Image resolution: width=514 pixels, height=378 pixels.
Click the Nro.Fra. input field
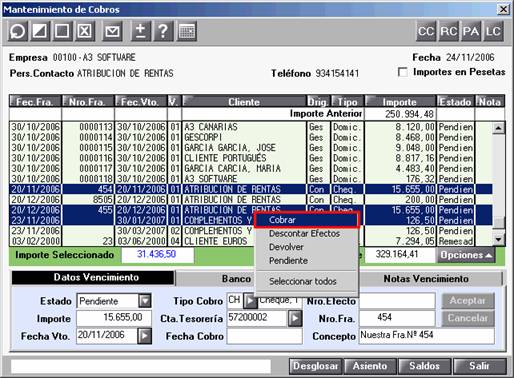(x=397, y=318)
